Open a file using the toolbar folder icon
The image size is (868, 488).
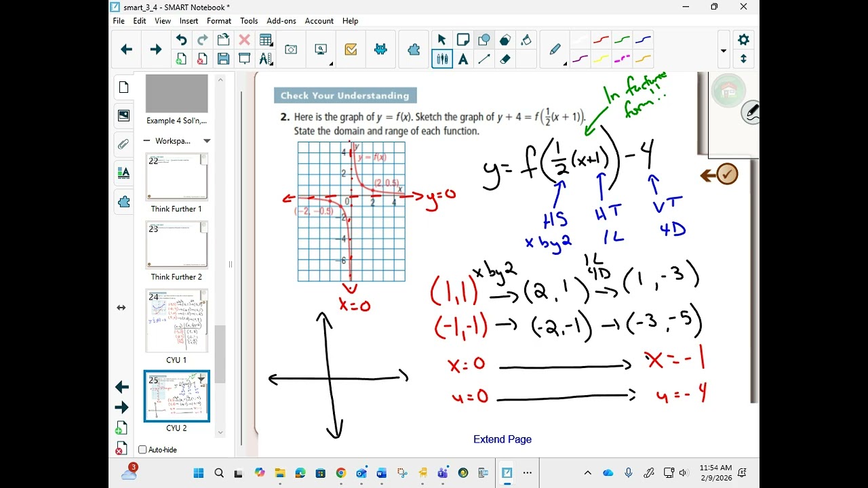click(223, 40)
